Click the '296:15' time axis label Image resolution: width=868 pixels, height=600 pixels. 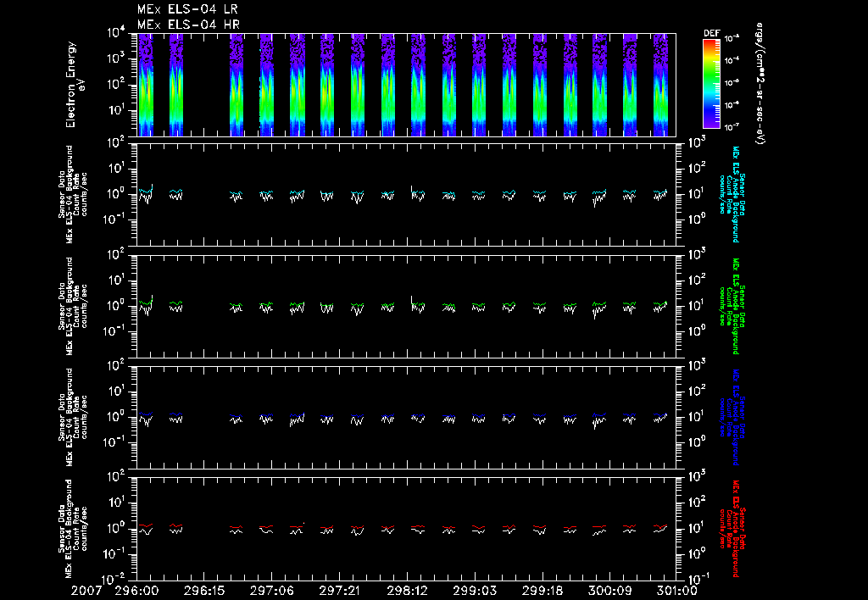click(203, 591)
